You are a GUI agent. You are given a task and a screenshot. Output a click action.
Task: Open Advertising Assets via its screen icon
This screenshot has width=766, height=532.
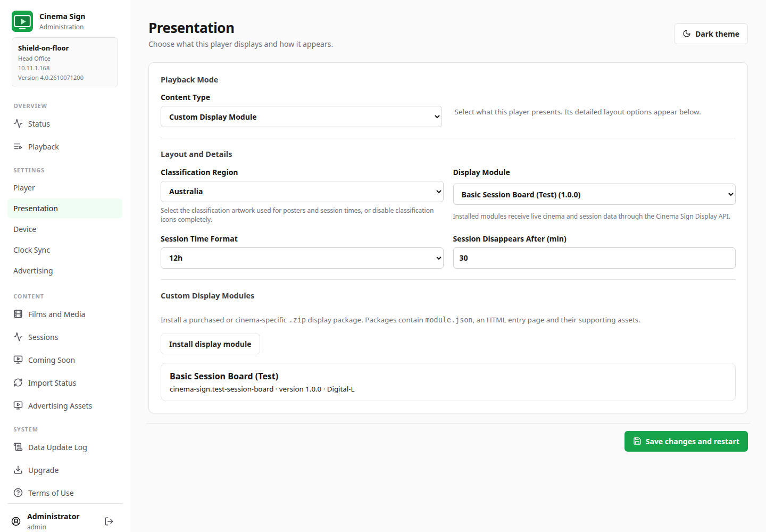[x=18, y=405]
